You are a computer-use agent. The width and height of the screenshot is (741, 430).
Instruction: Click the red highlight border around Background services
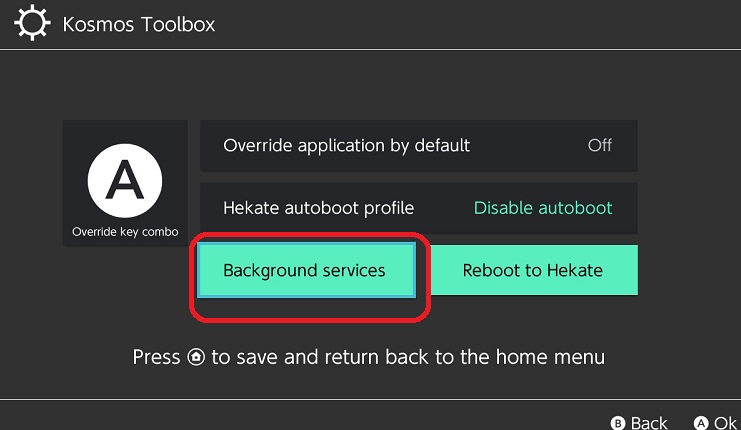310,319
